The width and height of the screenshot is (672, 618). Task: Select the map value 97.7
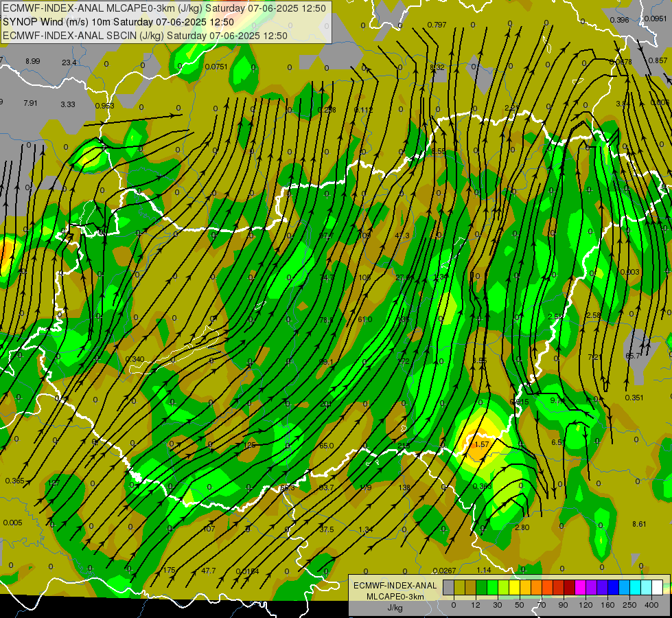[x=326, y=236]
